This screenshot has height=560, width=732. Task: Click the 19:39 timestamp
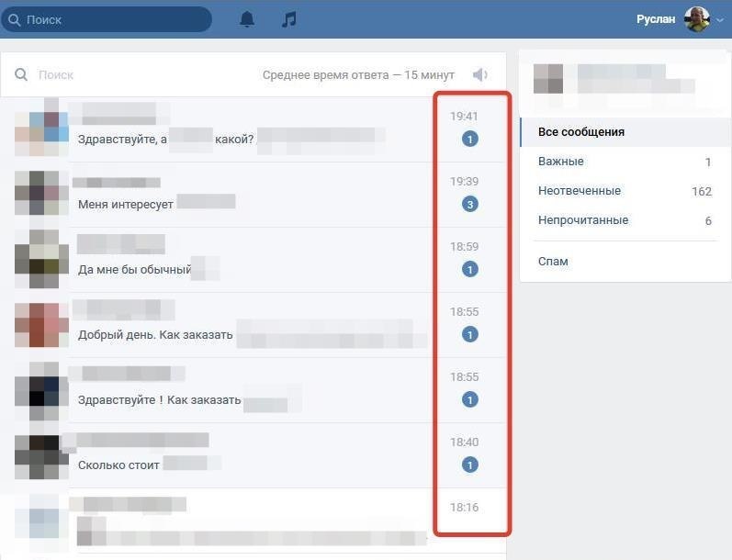click(464, 182)
